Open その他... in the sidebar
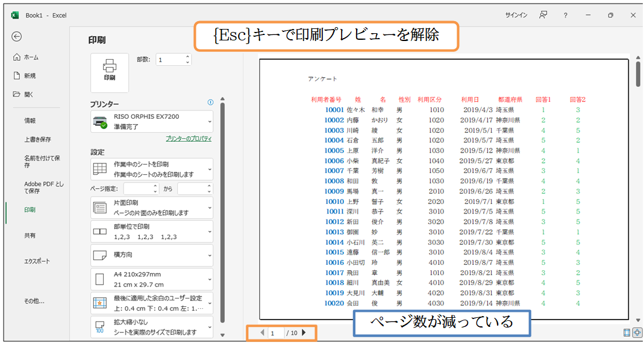Image resolution: width=644 pixels, height=345 pixels. [34, 301]
